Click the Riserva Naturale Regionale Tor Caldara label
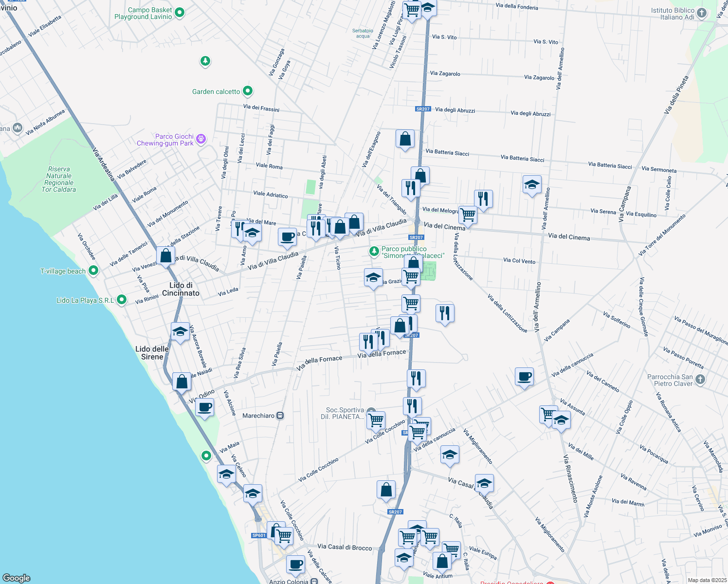 [x=58, y=179]
